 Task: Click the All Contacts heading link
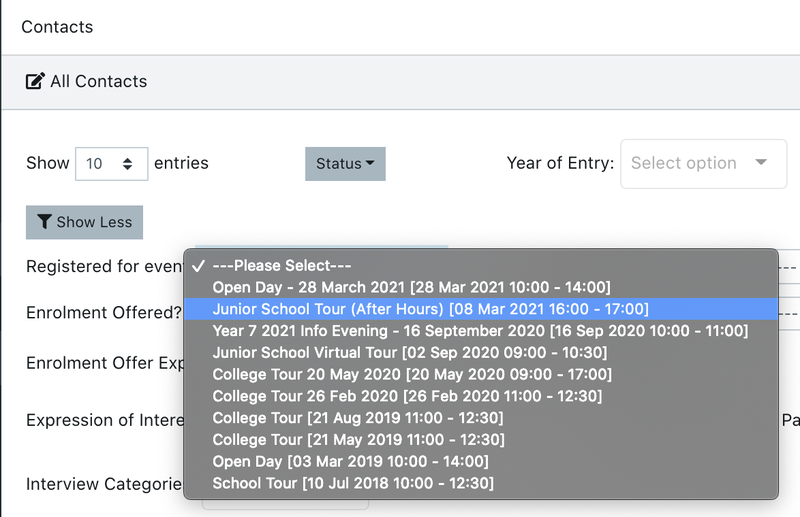(x=98, y=82)
